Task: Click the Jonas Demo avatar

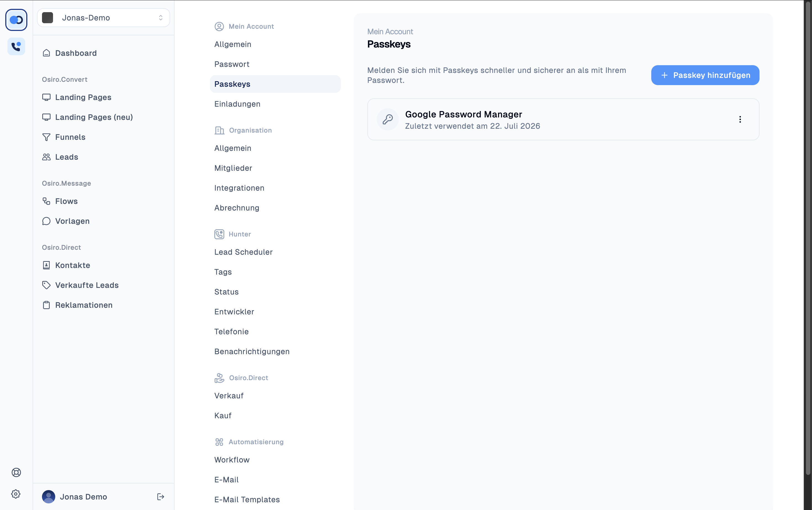Action: coord(49,496)
